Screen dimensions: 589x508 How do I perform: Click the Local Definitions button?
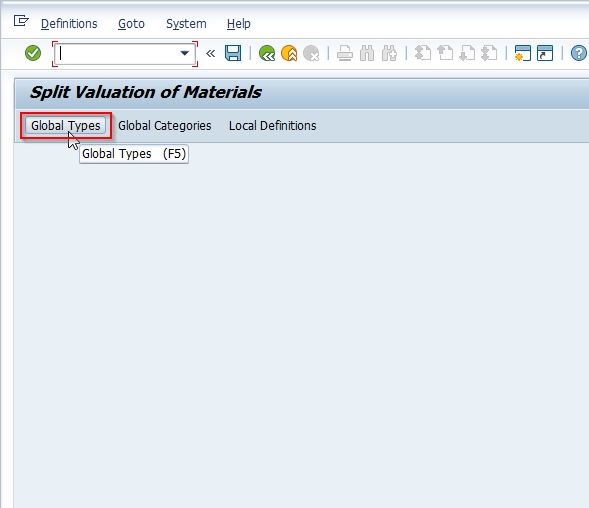272,125
